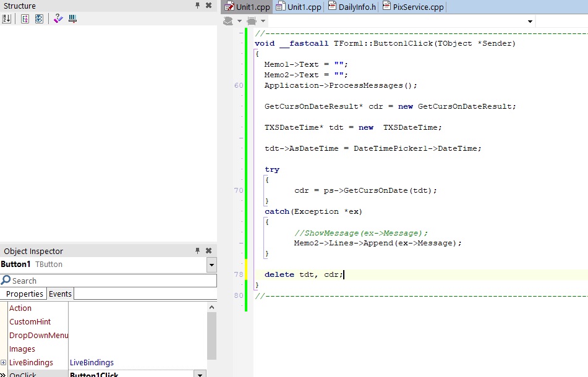Image resolution: width=588 pixels, height=377 pixels.
Task: Click the catch(Exception *ex) line
Action: point(313,211)
